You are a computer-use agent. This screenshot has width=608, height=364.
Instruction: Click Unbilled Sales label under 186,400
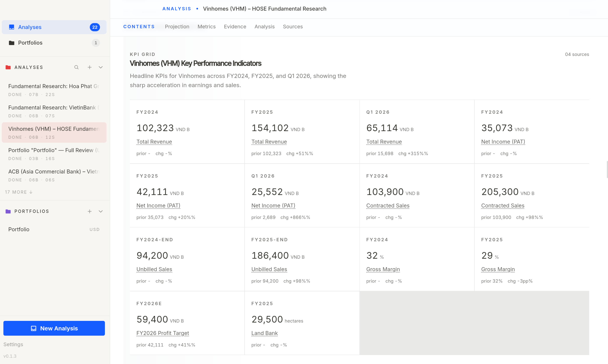coord(269,269)
